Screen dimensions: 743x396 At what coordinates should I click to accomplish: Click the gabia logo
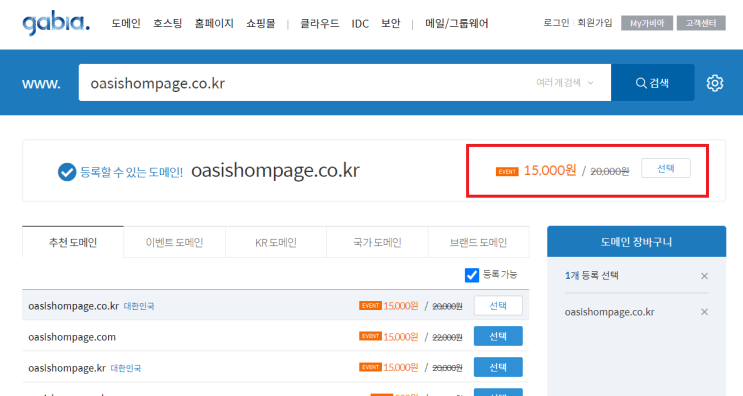56,23
